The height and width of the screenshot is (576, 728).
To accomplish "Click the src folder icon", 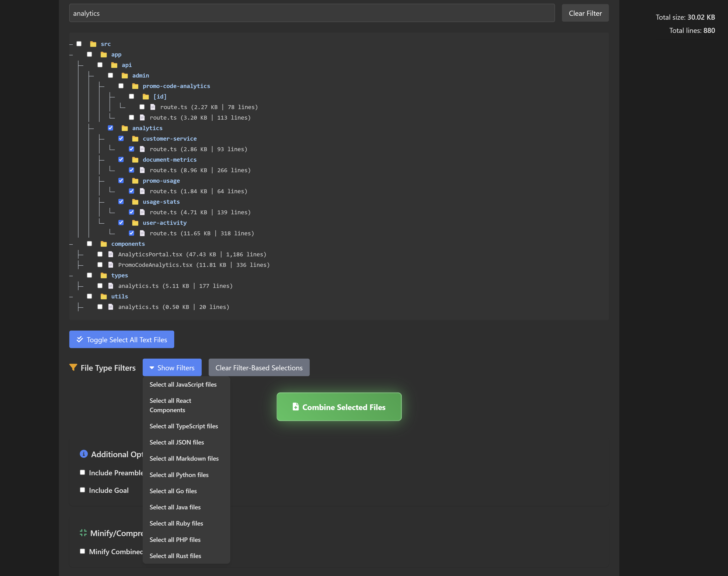I will (93, 44).
